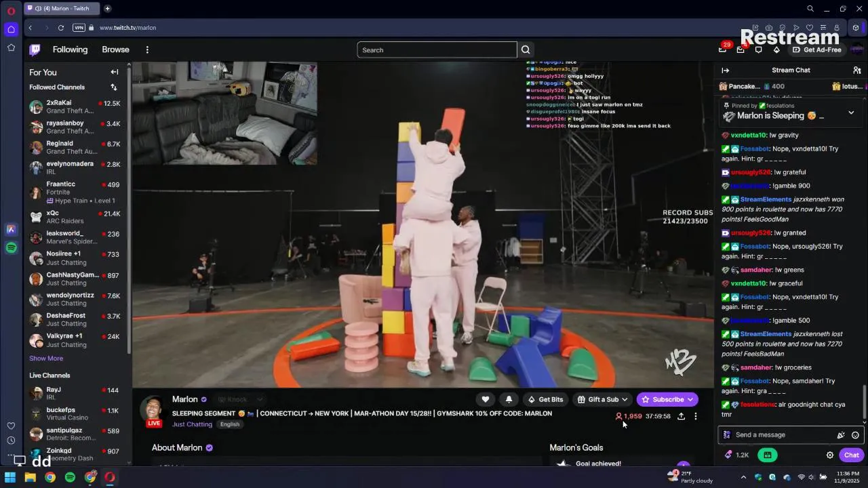868x488 pixels.
Task: Click StreamElements username in chat
Action: 766,199
